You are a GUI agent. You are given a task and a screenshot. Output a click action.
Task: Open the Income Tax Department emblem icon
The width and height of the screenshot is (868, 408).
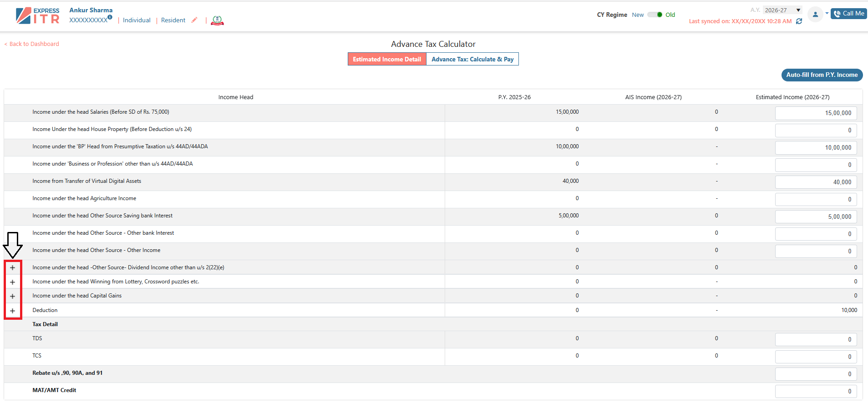point(217,20)
